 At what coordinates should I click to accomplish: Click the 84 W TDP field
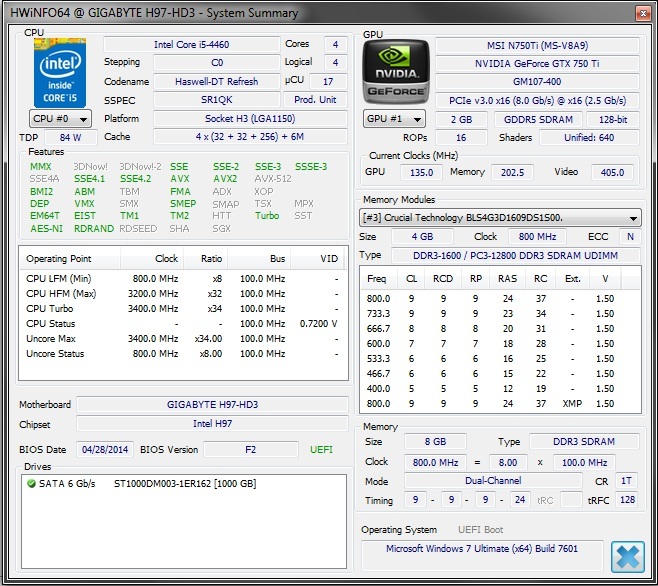tap(70, 137)
